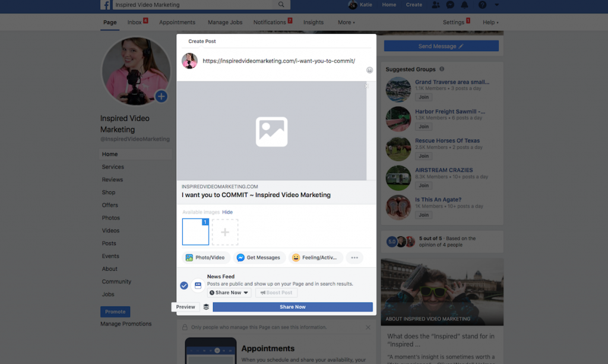Click the search magnifier icon
This screenshot has width=608, height=364.
pos(281,5)
